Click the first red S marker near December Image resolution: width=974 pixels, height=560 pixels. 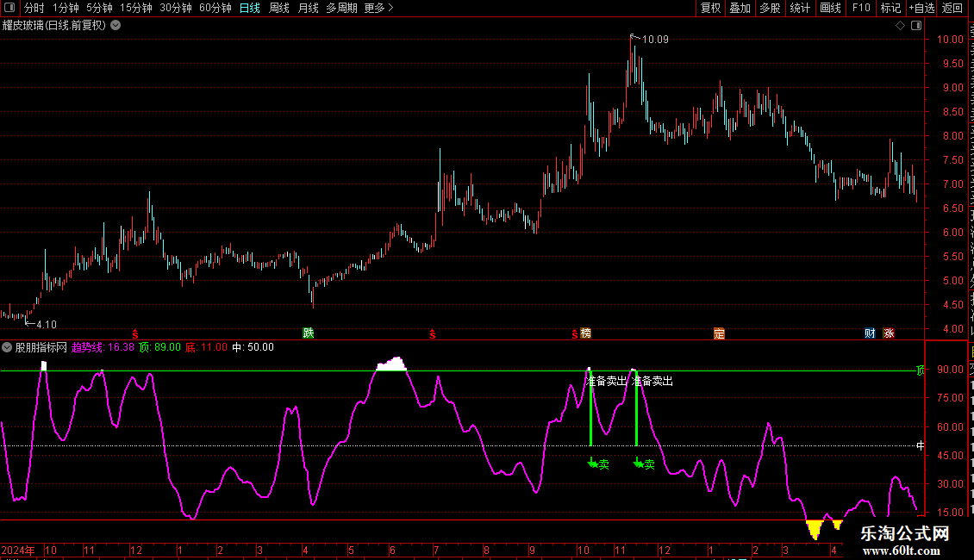135,334
